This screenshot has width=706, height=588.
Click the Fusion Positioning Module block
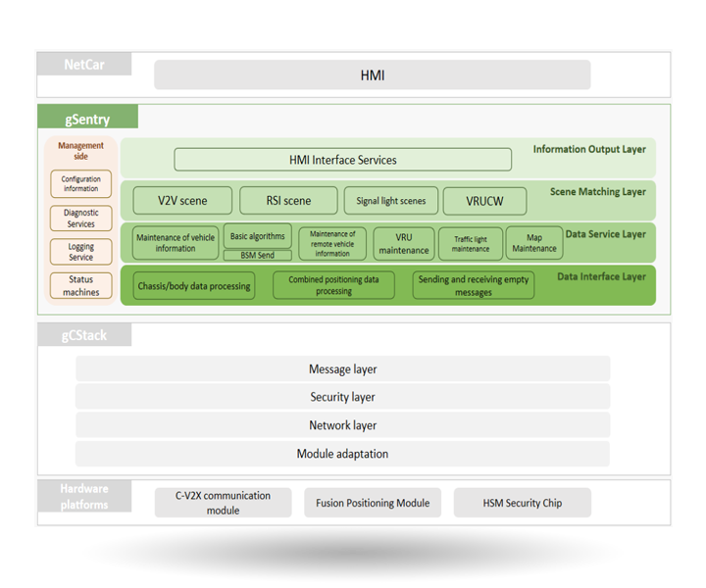click(x=373, y=503)
